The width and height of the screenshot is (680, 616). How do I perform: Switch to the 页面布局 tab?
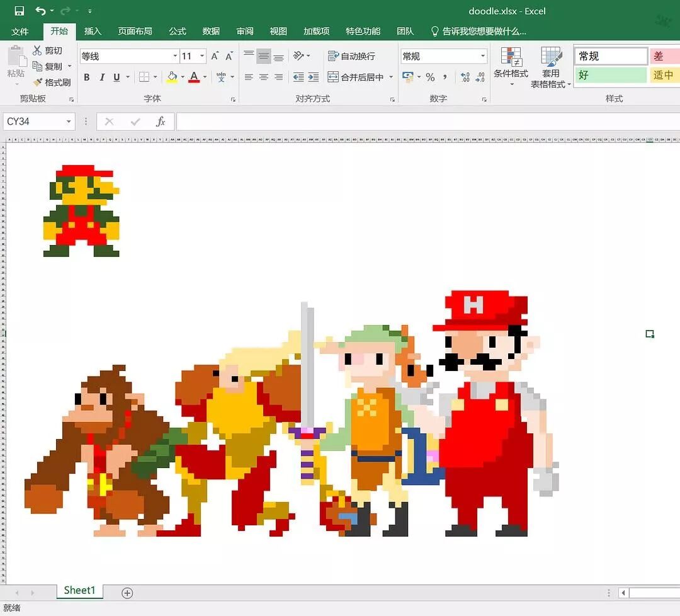click(x=135, y=31)
